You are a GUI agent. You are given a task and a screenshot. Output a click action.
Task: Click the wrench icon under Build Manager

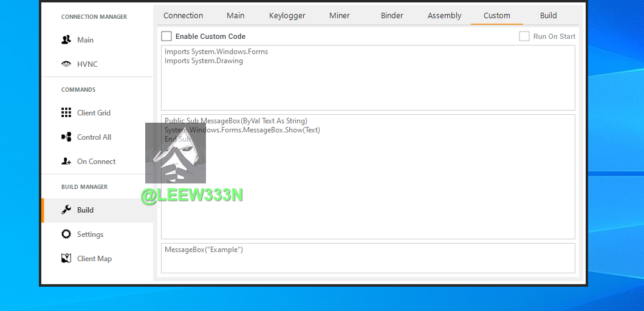(x=66, y=210)
